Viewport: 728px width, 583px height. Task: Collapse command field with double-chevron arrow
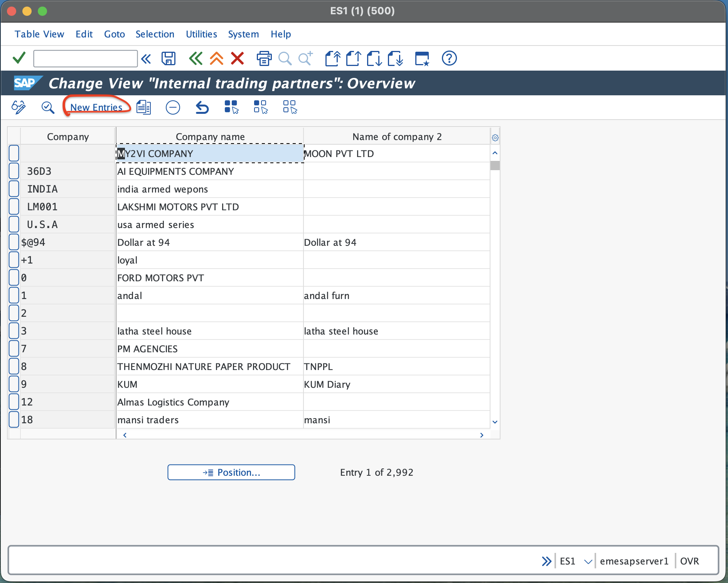point(146,59)
